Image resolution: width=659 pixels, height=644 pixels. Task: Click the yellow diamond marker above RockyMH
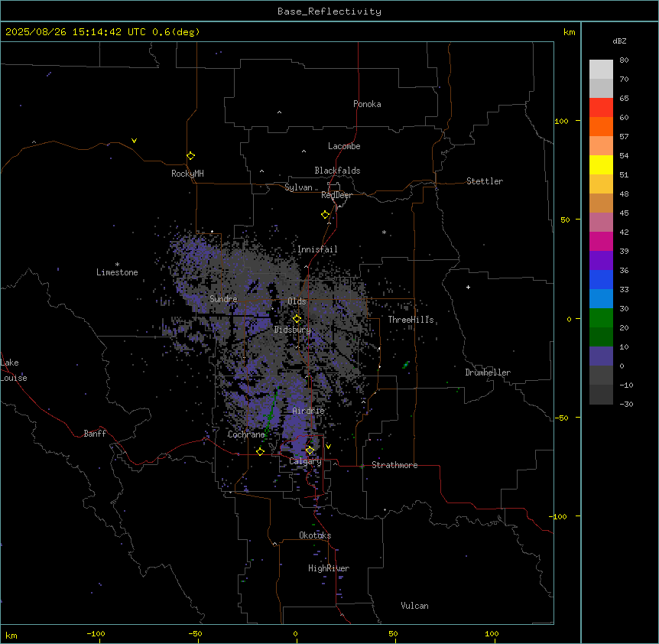190,155
